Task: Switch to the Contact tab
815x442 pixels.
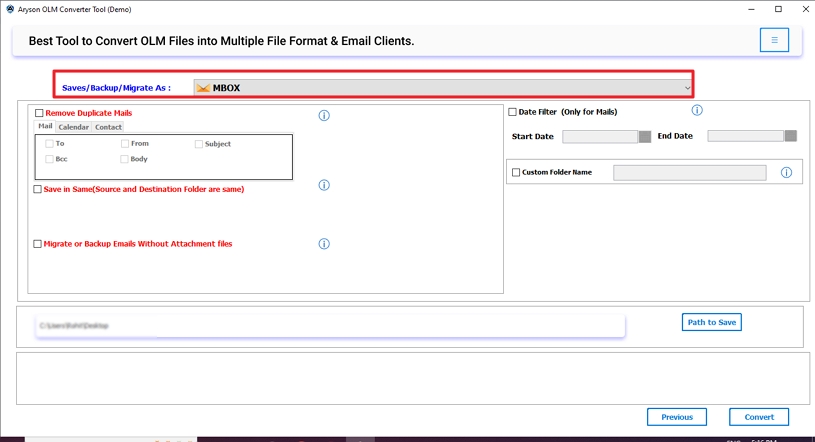Action: [x=108, y=127]
